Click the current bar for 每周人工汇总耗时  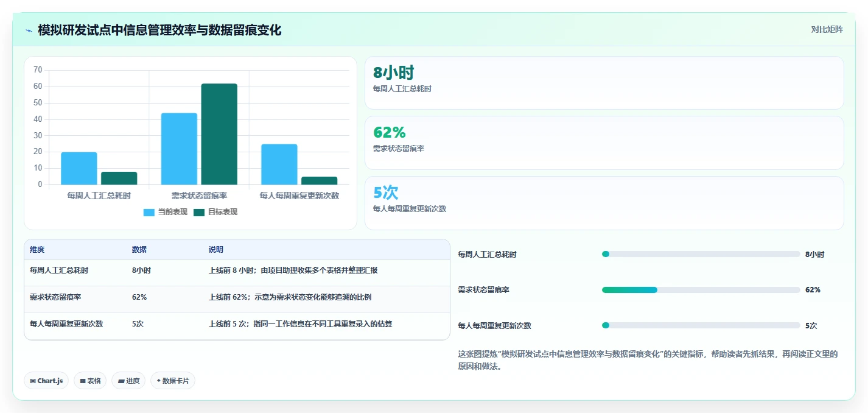pos(79,168)
